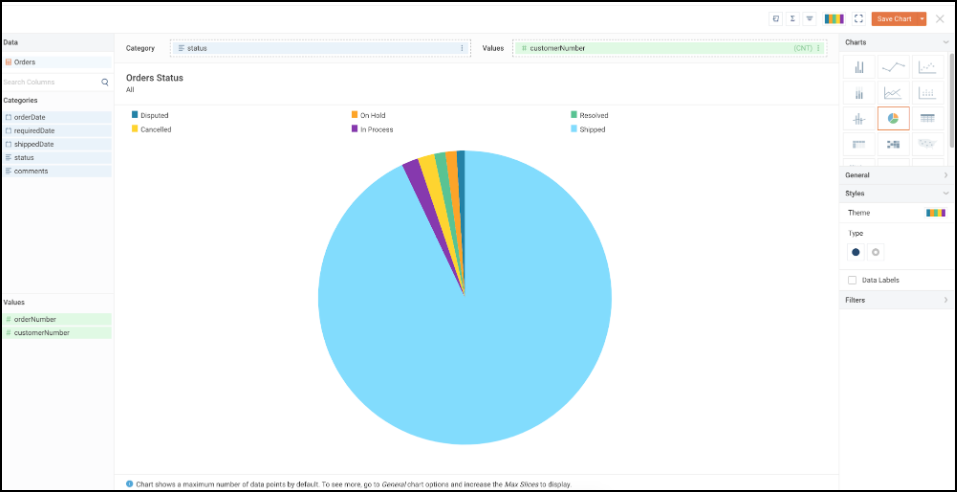Expand the General options section
The image size is (957, 492).
coord(945,175)
